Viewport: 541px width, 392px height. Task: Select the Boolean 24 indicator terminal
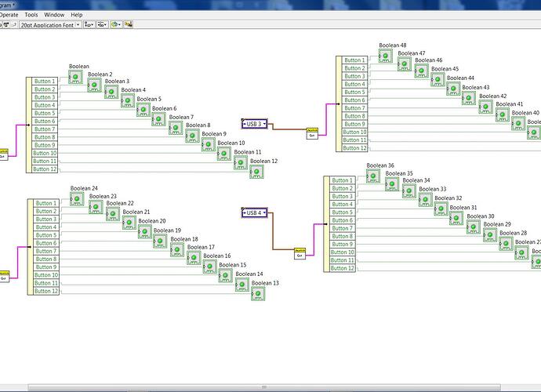point(77,199)
